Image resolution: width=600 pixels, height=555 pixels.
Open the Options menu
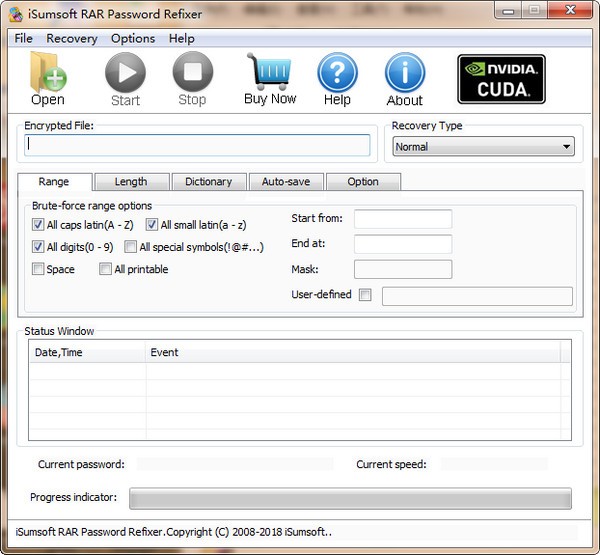pos(133,38)
